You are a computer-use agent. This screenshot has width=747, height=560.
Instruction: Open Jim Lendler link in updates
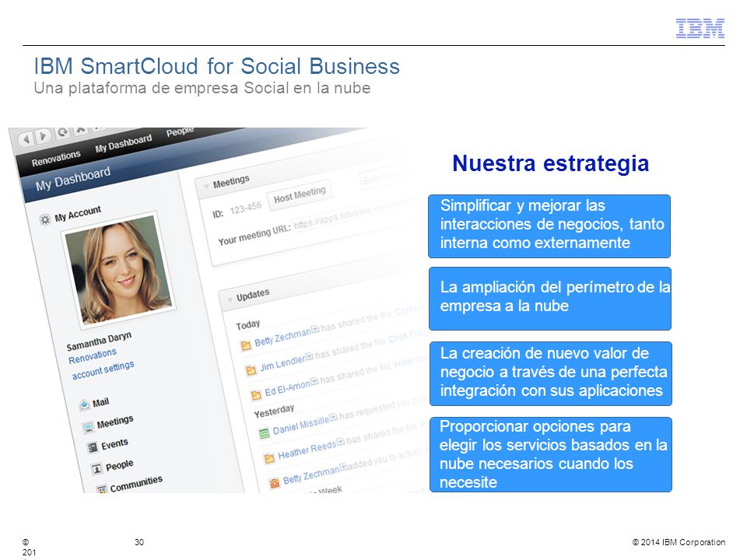pyautogui.click(x=282, y=363)
